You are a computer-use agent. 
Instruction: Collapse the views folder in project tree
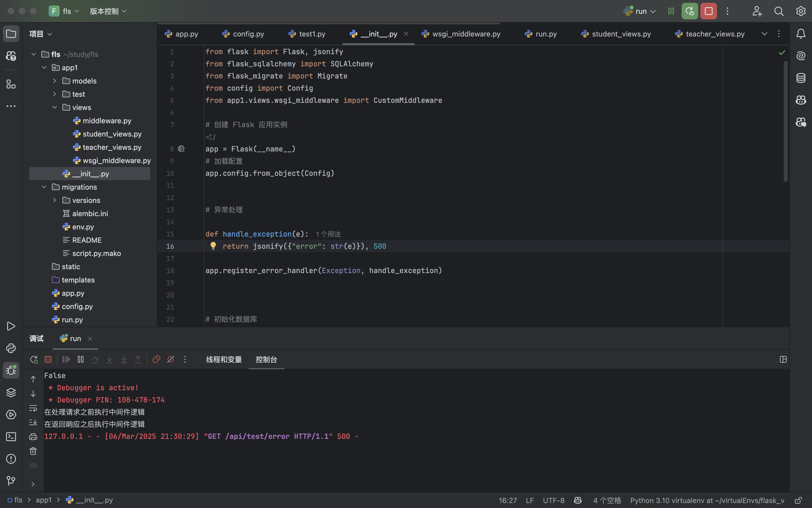55,108
